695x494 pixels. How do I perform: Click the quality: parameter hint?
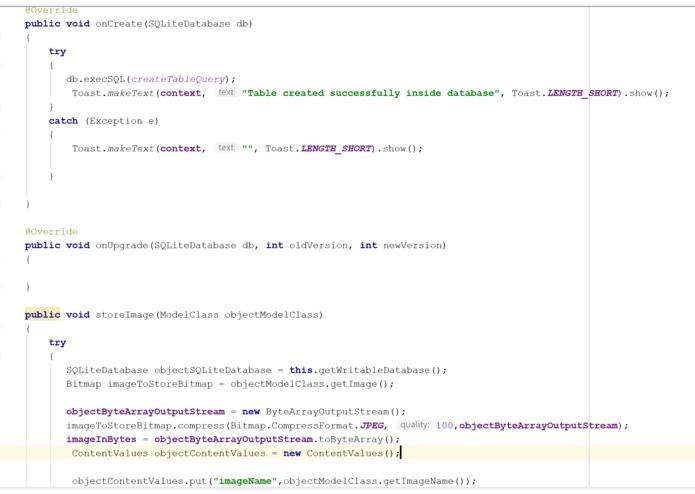[414, 424]
